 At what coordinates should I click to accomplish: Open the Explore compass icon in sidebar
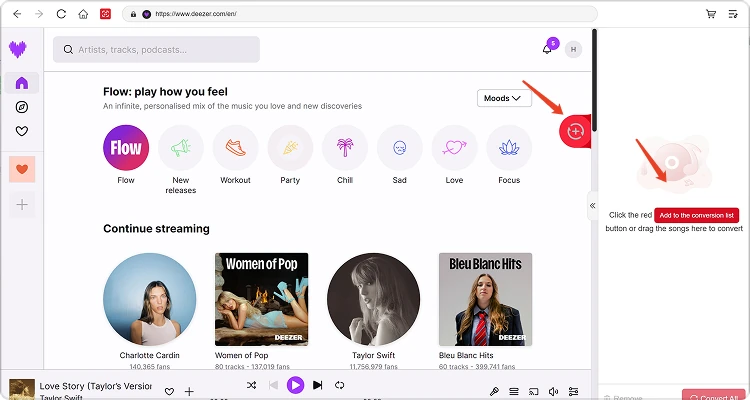[x=22, y=107]
